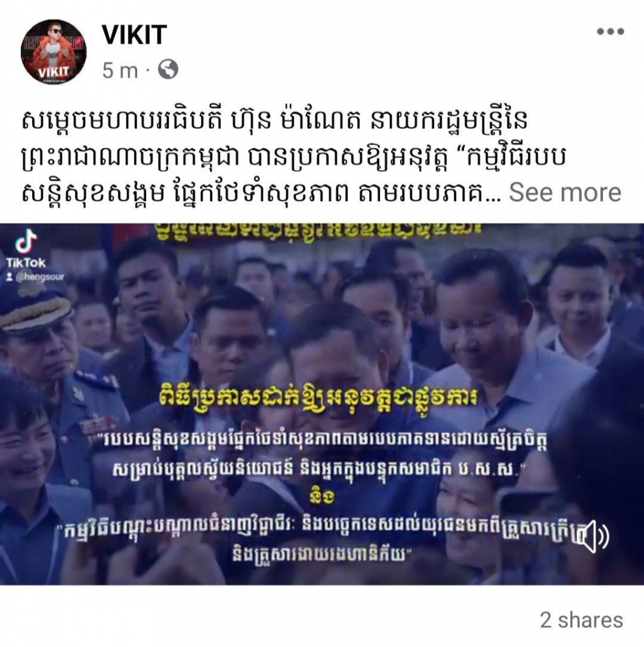Open the VIKIT profile picture

click(x=54, y=52)
